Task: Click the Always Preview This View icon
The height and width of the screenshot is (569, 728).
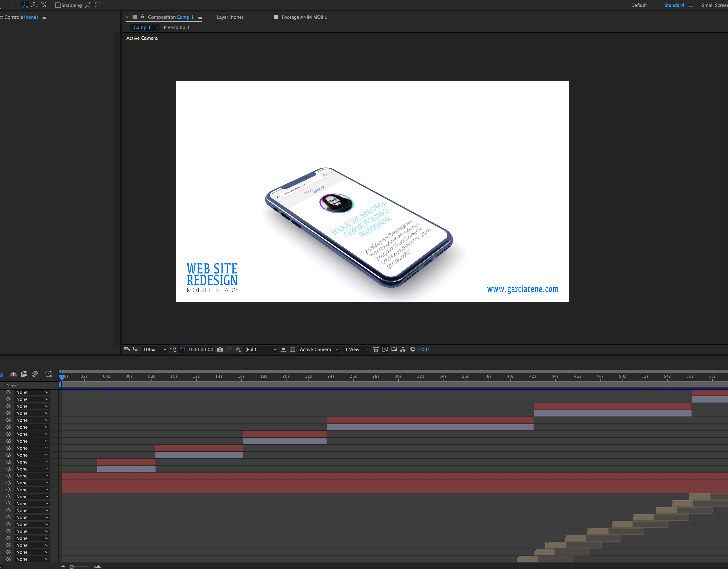Action: 127,349
